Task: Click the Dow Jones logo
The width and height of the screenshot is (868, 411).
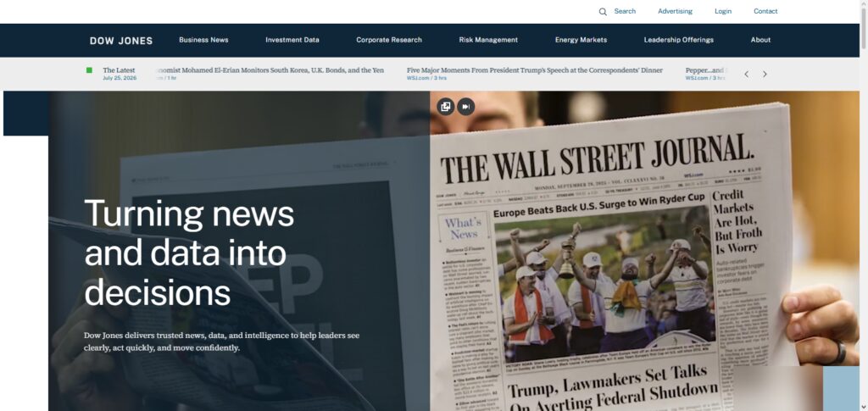Action: pos(121,41)
